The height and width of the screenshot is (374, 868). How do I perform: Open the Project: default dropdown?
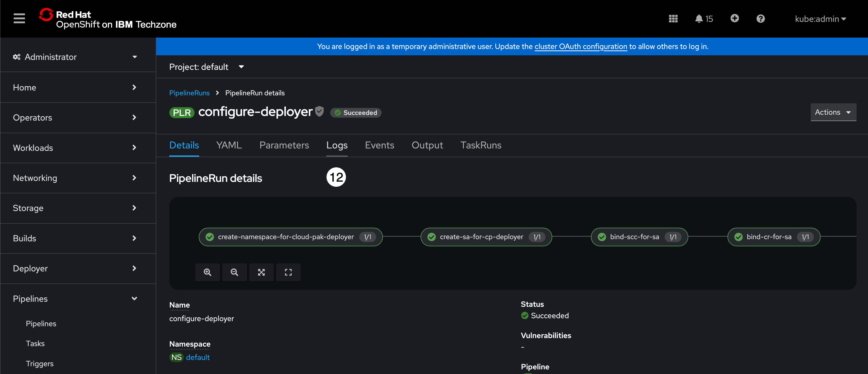click(x=206, y=67)
